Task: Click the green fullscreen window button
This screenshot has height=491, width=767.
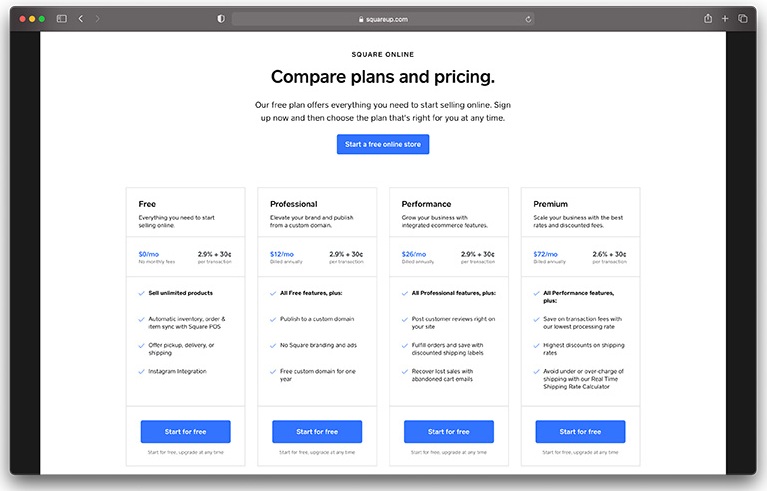Action: click(42, 19)
